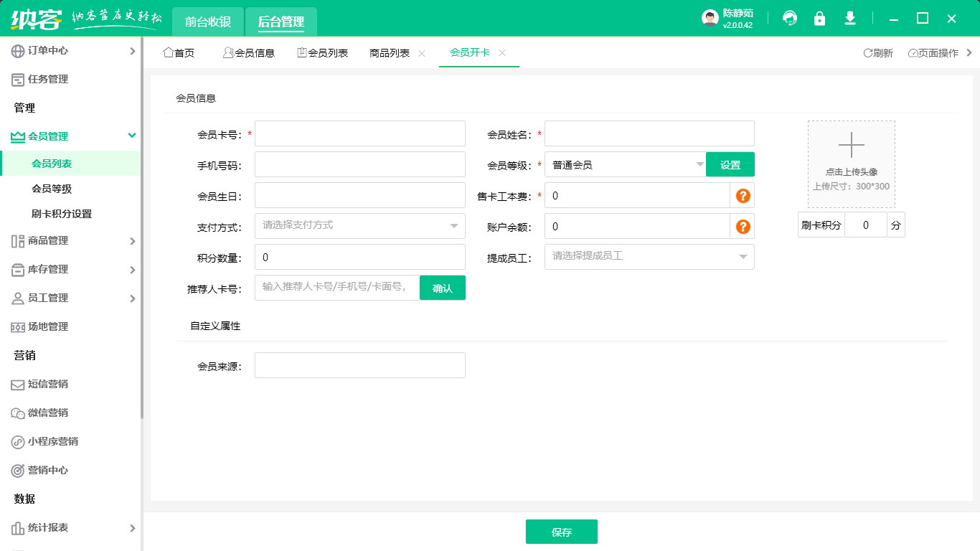Click the 小程序营销 icon
The height and width of the screenshot is (551, 980).
[18, 442]
